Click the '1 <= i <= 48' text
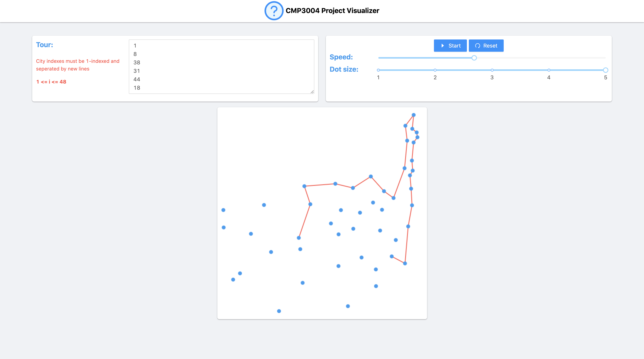The width and height of the screenshot is (644, 359). (51, 82)
